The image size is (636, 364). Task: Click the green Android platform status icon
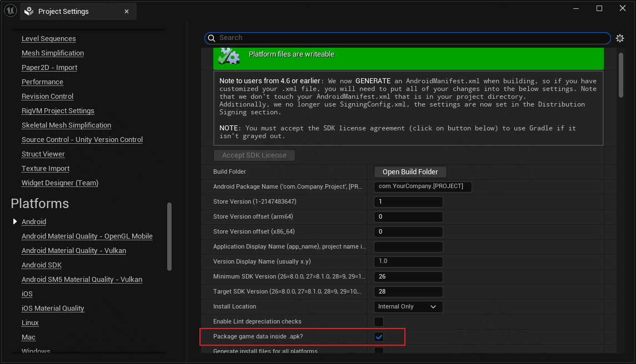point(229,55)
